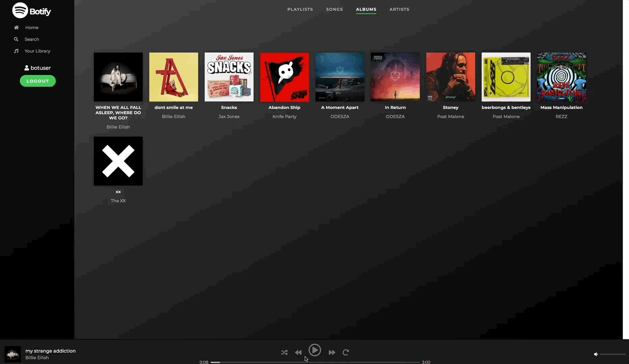Skip to previous track

point(298,353)
